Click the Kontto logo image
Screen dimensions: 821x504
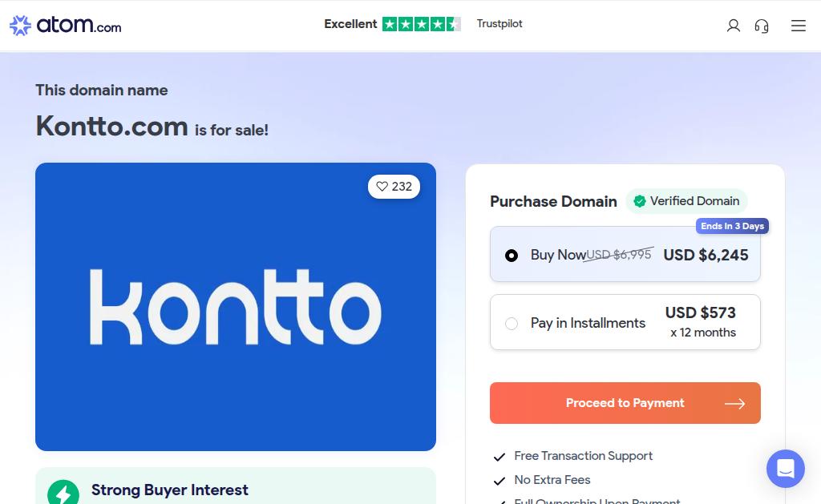tap(236, 307)
